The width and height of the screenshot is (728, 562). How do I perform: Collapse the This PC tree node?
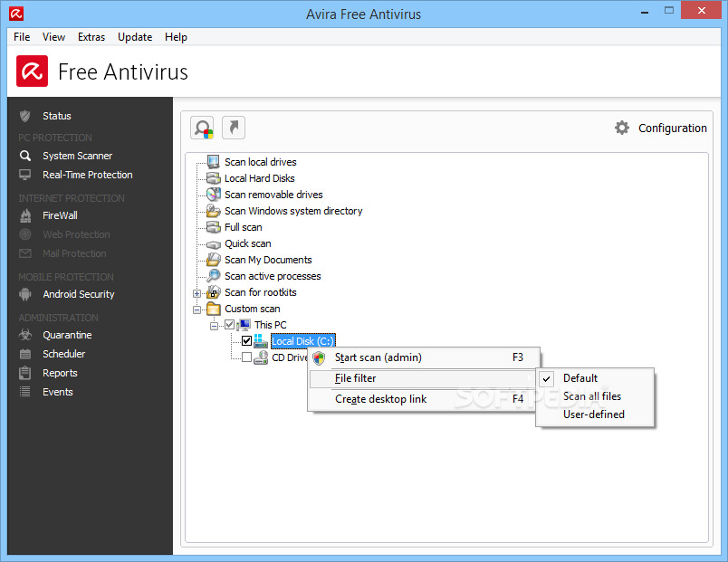[214, 326]
